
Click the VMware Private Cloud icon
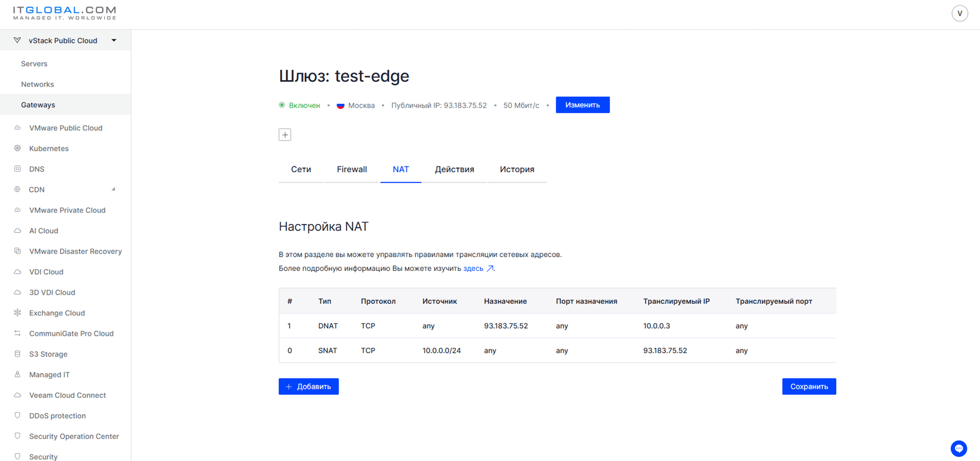[x=18, y=210]
